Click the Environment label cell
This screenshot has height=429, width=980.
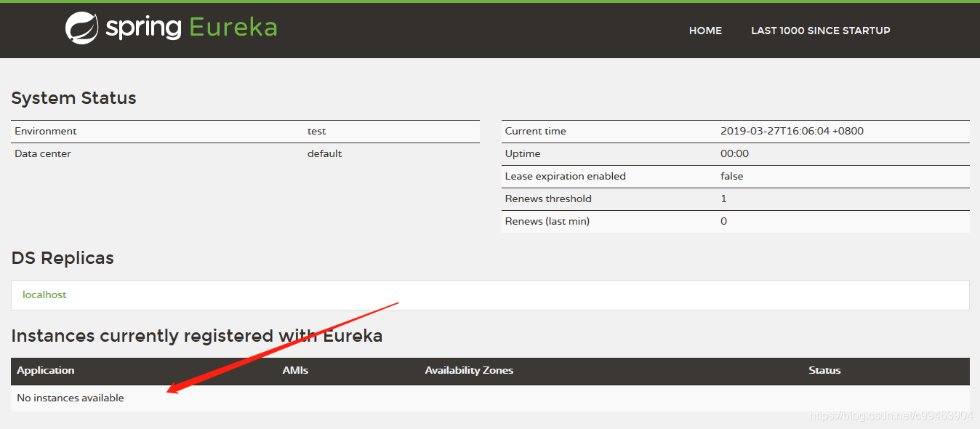pos(45,131)
